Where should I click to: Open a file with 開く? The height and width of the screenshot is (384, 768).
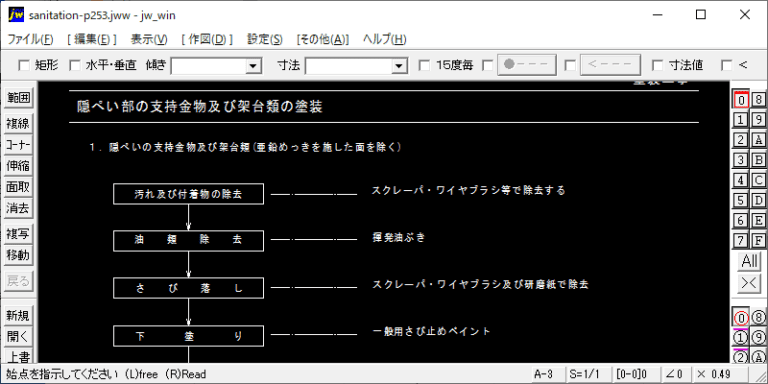(18, 337)
